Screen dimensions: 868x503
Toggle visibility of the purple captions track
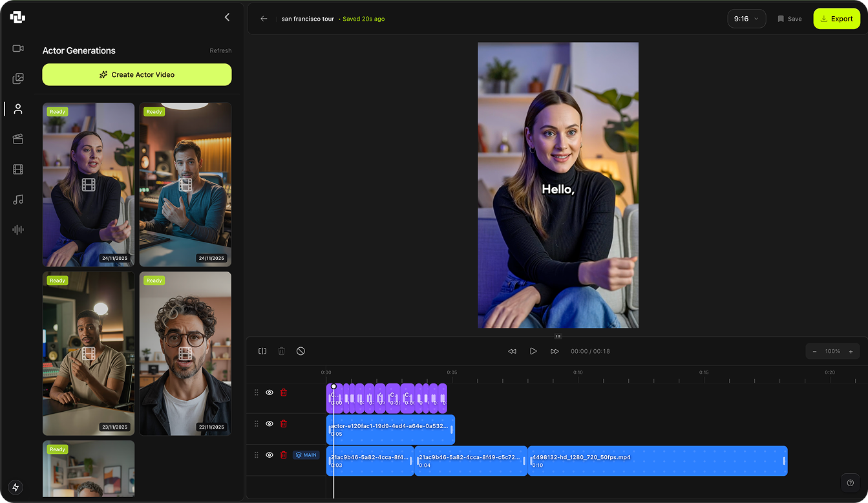pos(270,392)
